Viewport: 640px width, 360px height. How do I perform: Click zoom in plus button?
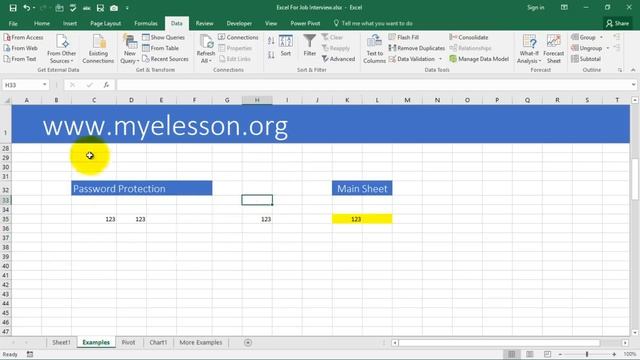614,354
